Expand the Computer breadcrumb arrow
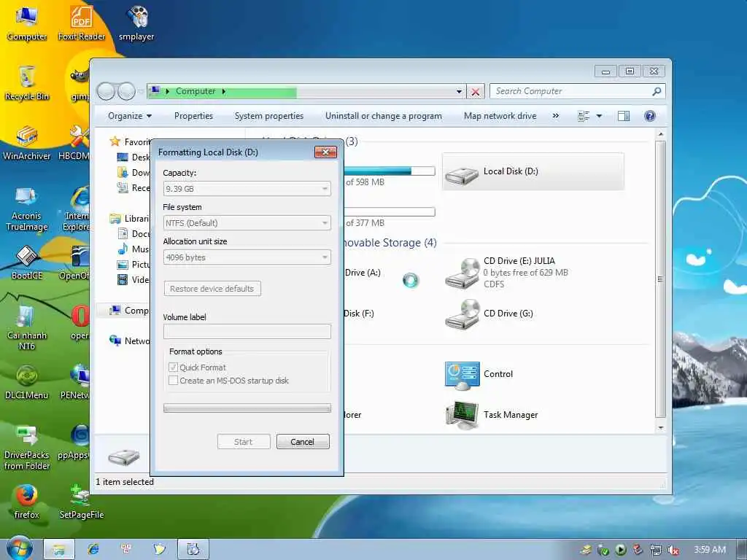The image size is (747, 560). click(224, 91)
